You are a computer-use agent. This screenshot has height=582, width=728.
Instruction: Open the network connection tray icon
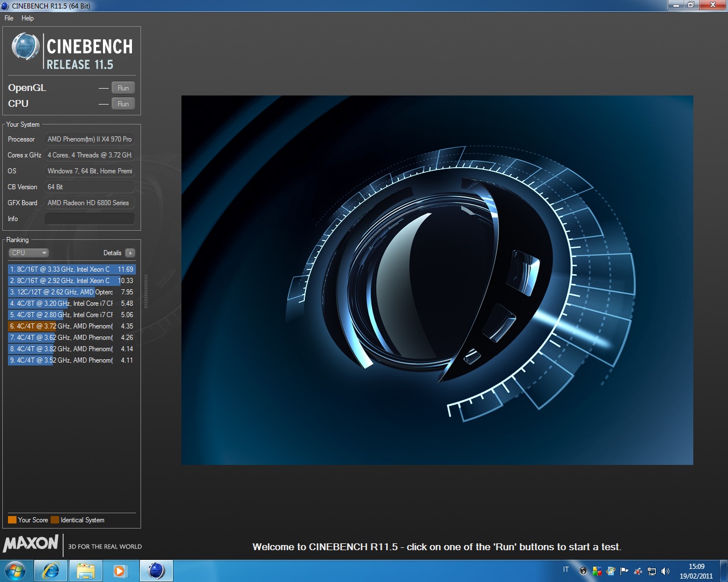point(652,571)
